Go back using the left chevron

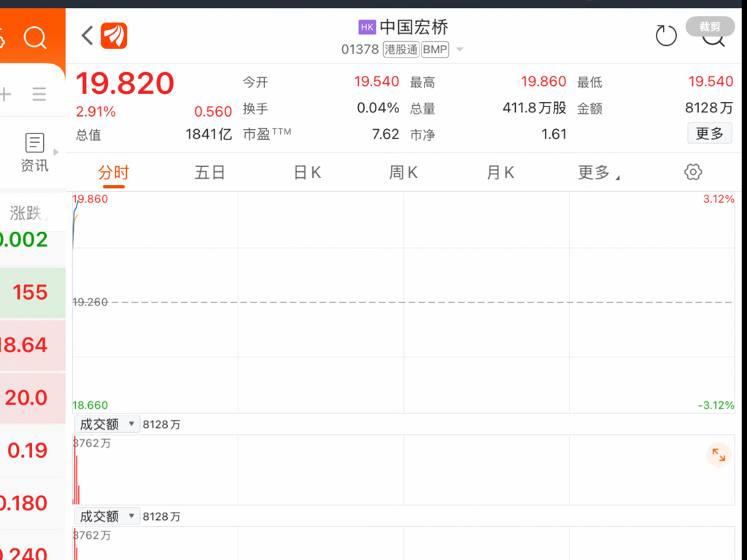pos(88,36)
